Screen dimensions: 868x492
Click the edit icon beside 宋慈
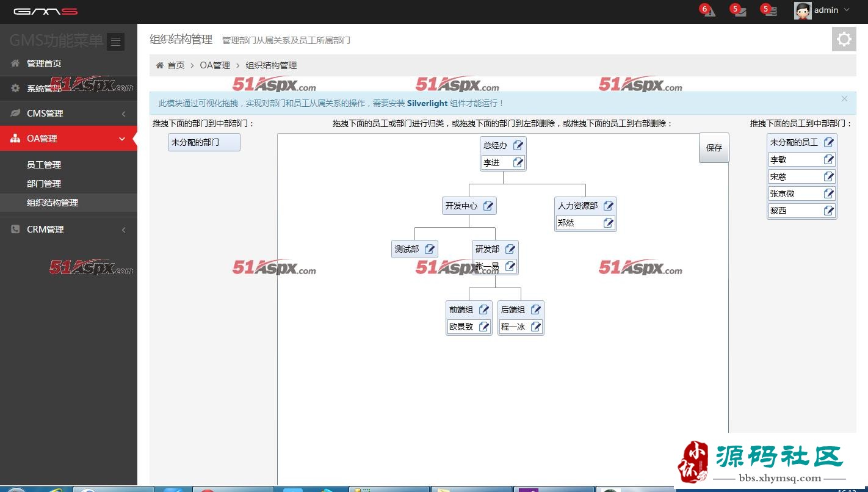tap(829, 176)
